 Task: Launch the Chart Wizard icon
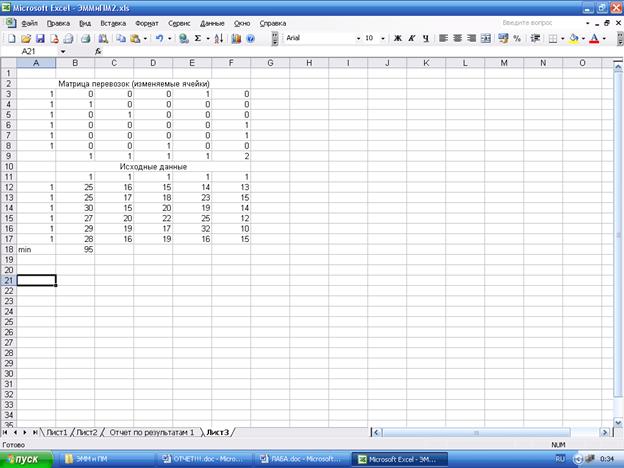[x=236, y=39]
